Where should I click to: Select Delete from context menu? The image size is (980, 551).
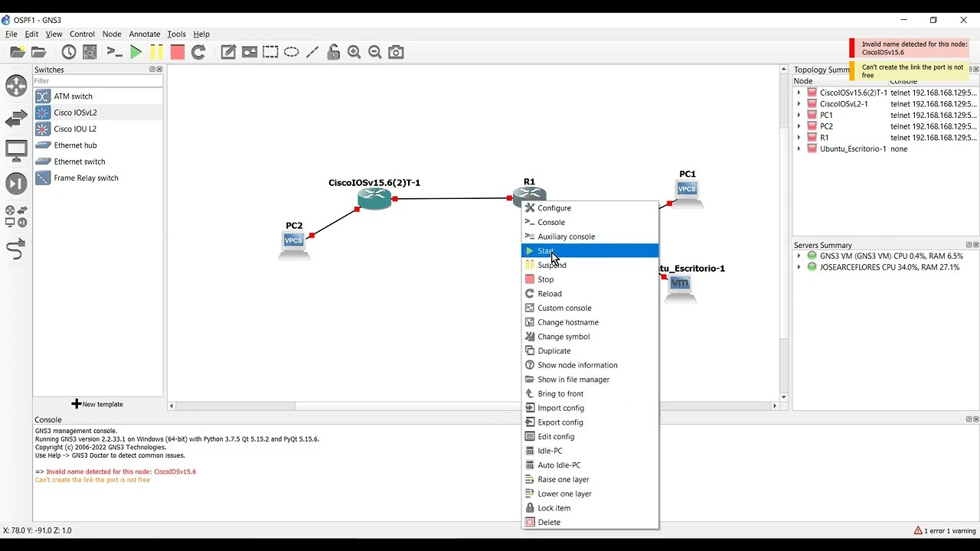click(590, 522)
